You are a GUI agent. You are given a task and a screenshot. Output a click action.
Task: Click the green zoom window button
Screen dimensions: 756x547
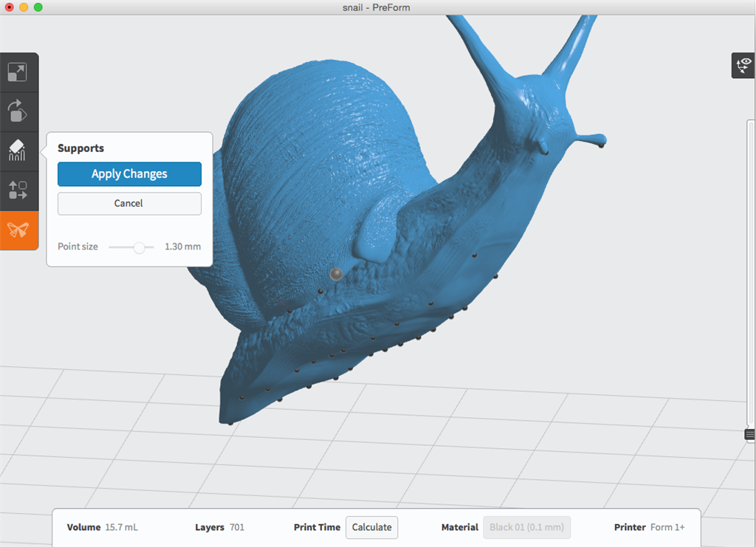pos(38,7)
